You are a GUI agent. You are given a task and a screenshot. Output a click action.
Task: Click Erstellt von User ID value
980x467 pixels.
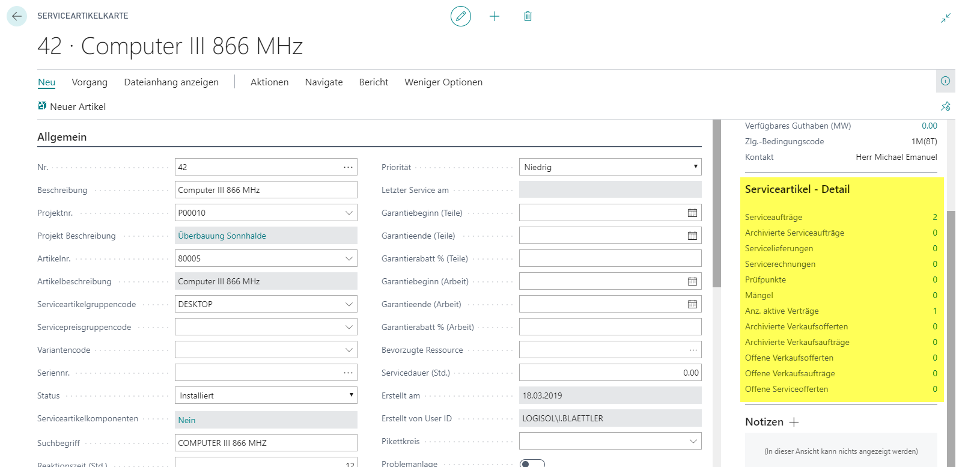610,418
